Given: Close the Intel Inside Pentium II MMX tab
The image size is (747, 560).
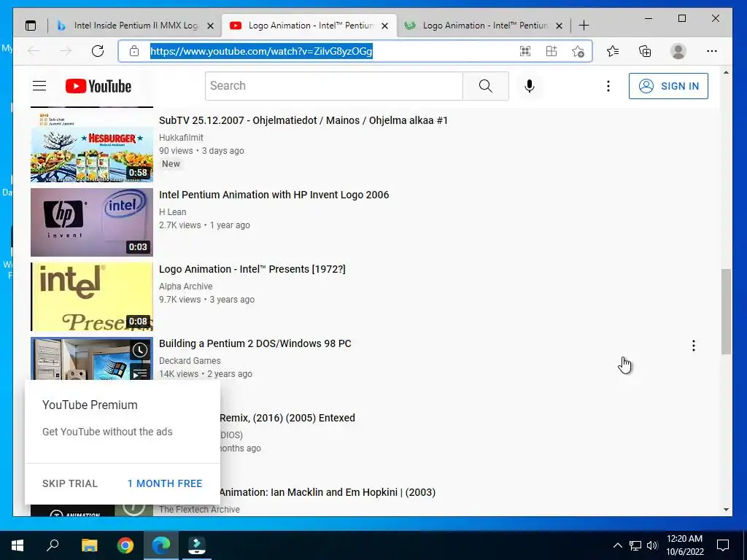Looking at the screenshot, I should [x=210, y=26].
